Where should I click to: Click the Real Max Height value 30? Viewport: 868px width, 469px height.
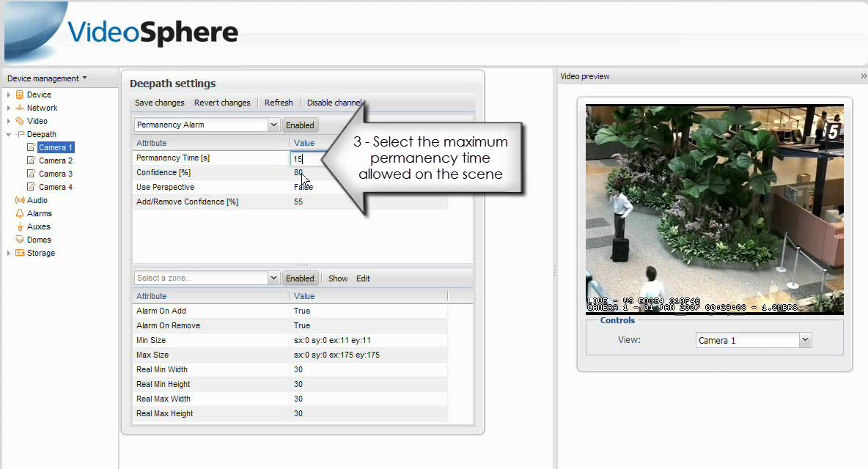click(298, 414)
